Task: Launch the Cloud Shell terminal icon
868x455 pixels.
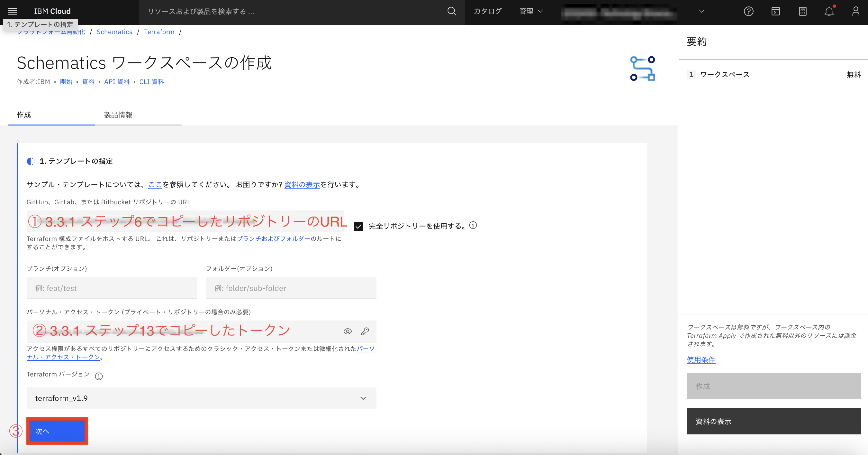Action: point(776,11)
